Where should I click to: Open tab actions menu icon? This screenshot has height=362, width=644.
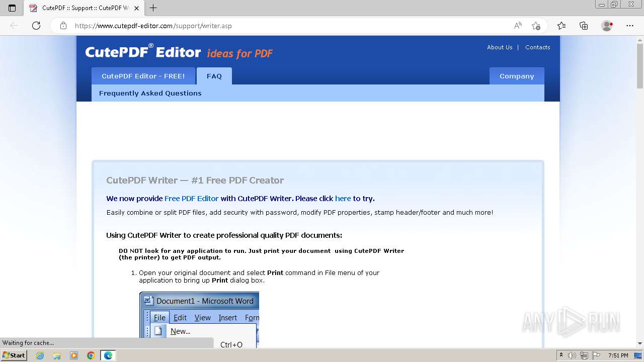click(12, 8)
